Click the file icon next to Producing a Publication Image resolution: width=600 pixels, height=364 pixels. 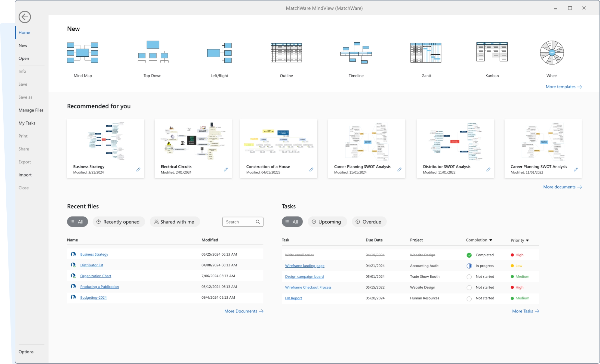point(73,287)
